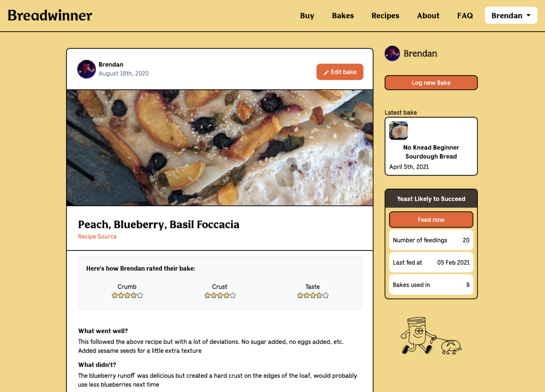Click the fifth Crumb rating star
The width and height of the screenshot is (545, 392).
140,296
